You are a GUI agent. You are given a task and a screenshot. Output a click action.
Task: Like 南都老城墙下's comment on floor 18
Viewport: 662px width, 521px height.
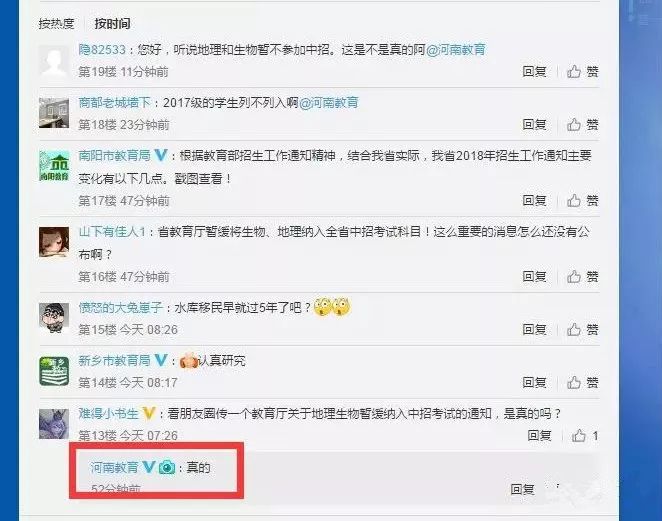pyautogui.click(x=582, y=125)
